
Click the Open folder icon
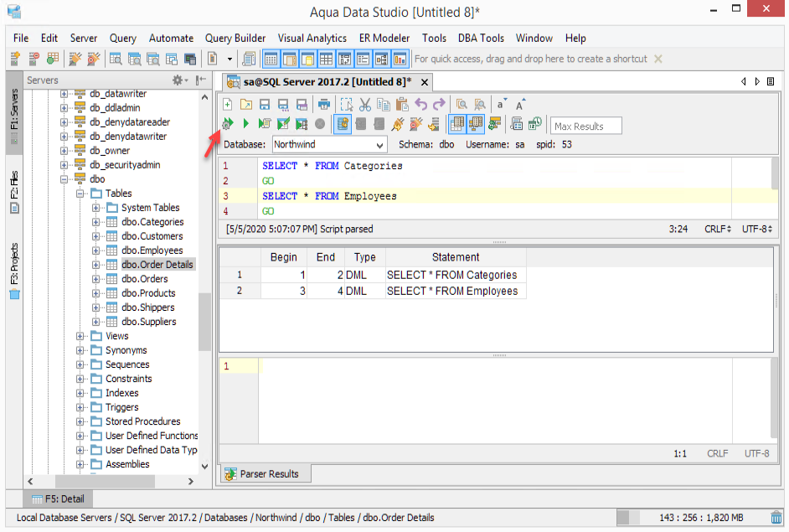(x=246, y=104)
